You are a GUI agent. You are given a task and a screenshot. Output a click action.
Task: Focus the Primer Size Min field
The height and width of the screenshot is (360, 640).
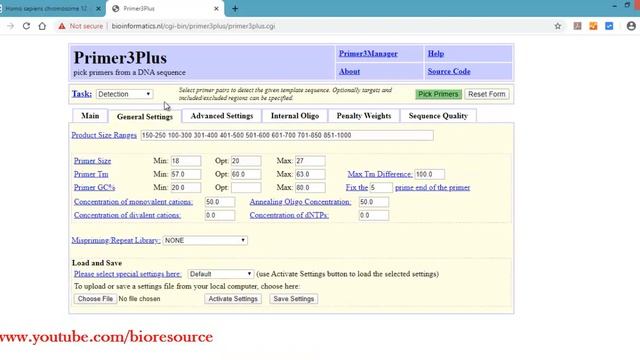click(x=186, y=161)
